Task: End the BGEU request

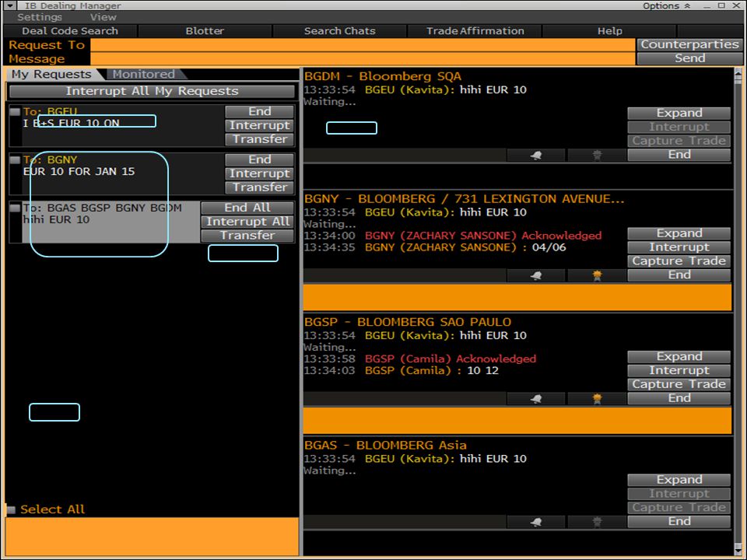Action: click(260, 111)
